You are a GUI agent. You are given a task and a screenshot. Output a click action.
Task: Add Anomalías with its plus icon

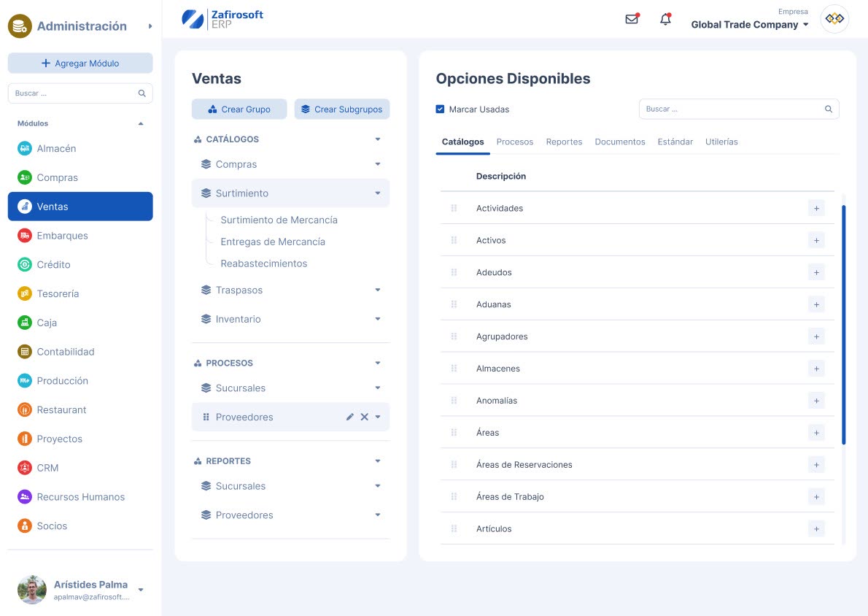(816, 401)
